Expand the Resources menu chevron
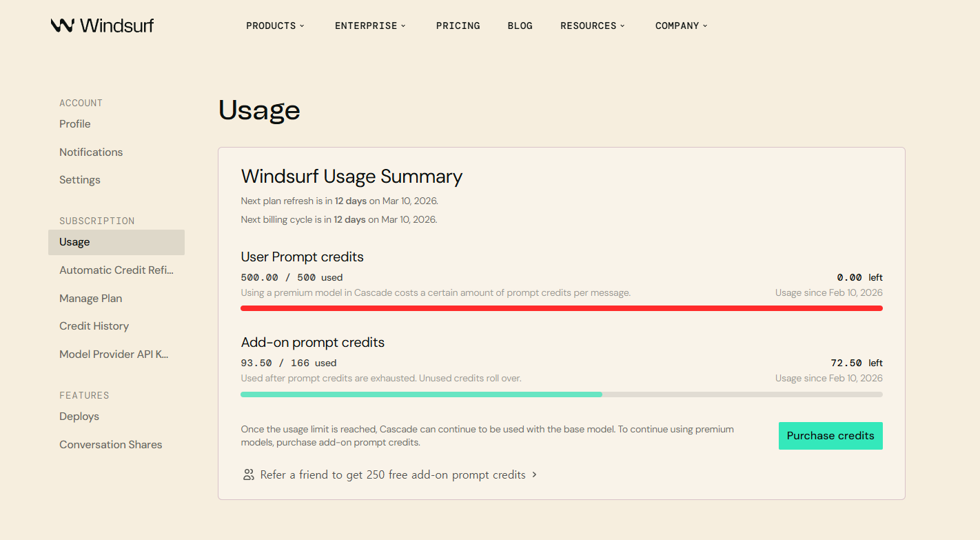980x540 pixels. point(622,26)
